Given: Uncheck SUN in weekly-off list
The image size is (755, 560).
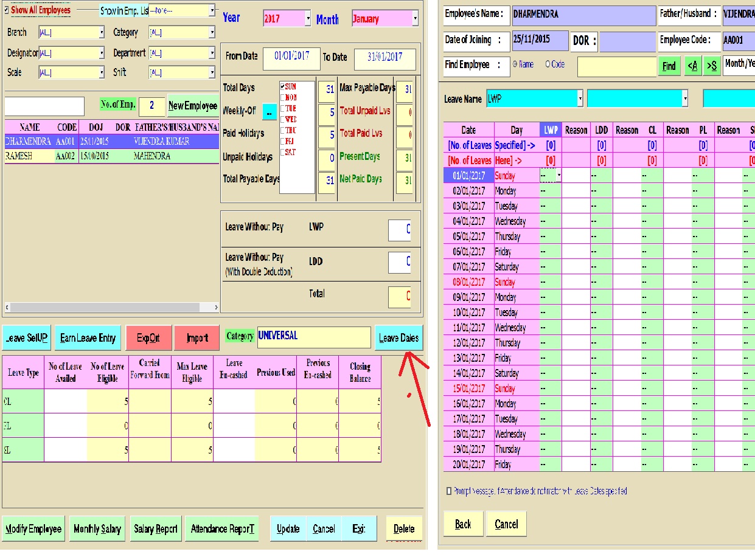Looking at the screenshot, I should [x=282, y=87].
